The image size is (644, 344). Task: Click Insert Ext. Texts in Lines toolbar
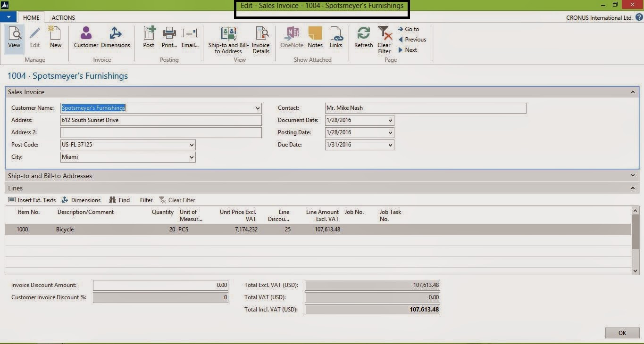[x=32, y=200]
